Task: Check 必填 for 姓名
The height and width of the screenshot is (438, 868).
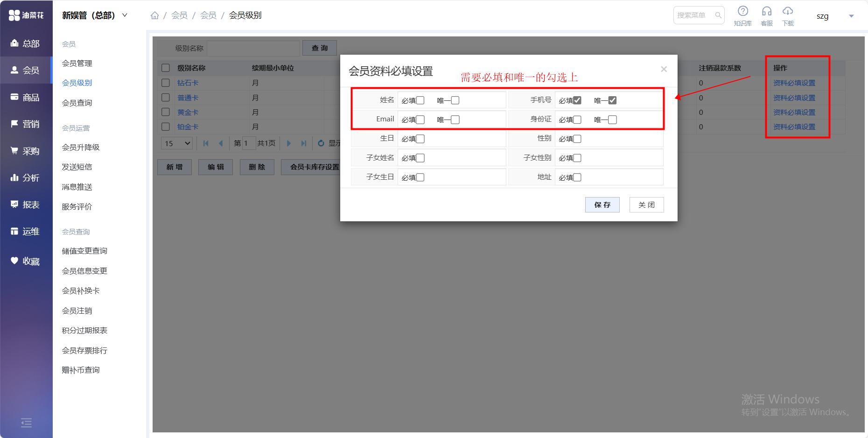Action: [420, 100]
